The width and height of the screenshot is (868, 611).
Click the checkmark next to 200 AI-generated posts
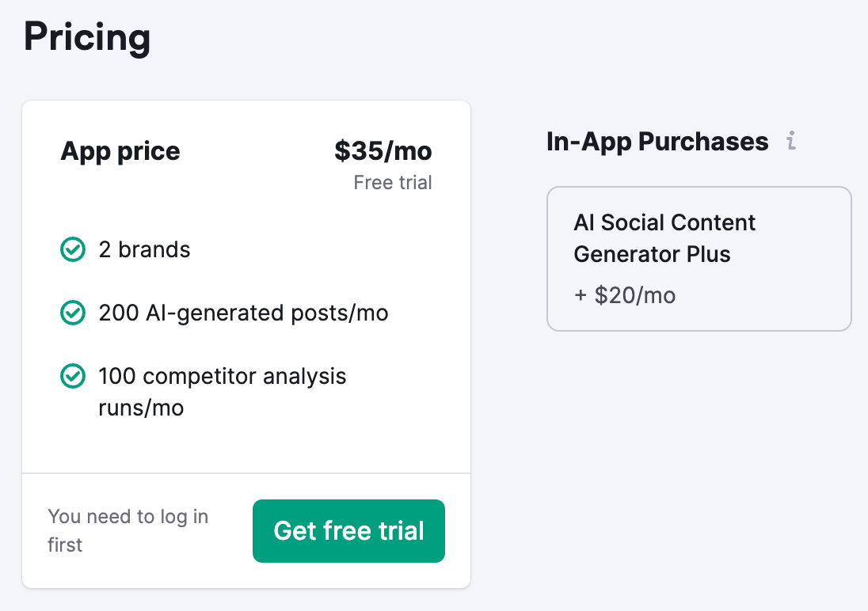[72, 313]
